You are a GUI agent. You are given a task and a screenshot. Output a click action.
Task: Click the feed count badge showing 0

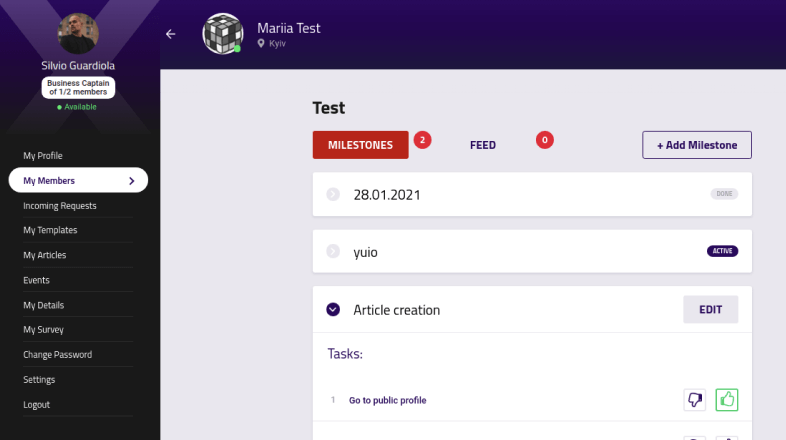(544, 140)
